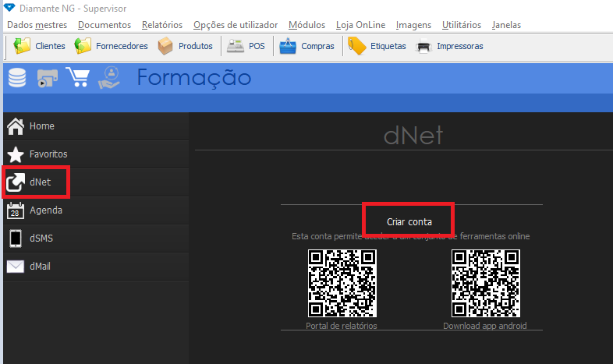Viewport: 613px width, 364px height.
Task: Open Agenda calendar in the sidebar
Action: [x=45, y=210]
